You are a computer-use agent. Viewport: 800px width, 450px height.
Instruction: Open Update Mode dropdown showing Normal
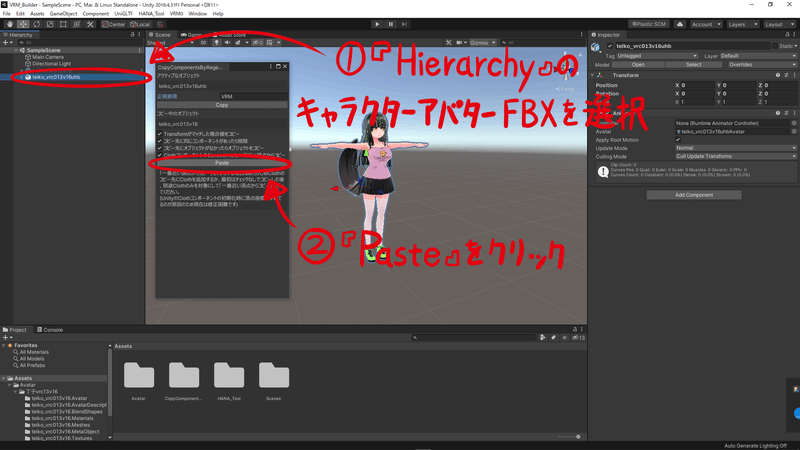coord(736,148)
